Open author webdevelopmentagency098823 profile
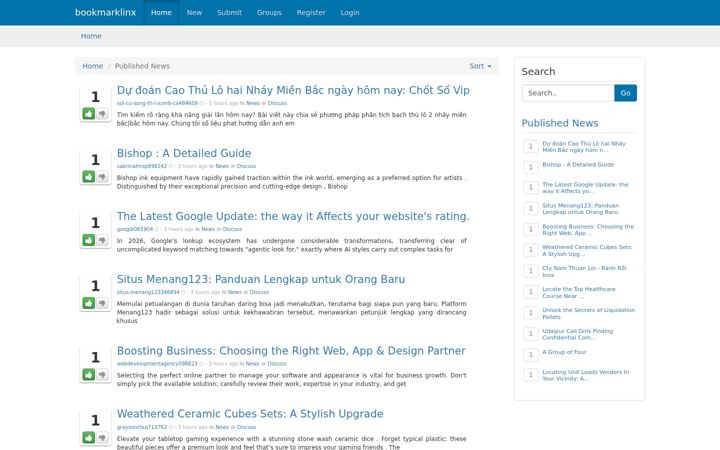720x450 pixels. tap(157, 364)
